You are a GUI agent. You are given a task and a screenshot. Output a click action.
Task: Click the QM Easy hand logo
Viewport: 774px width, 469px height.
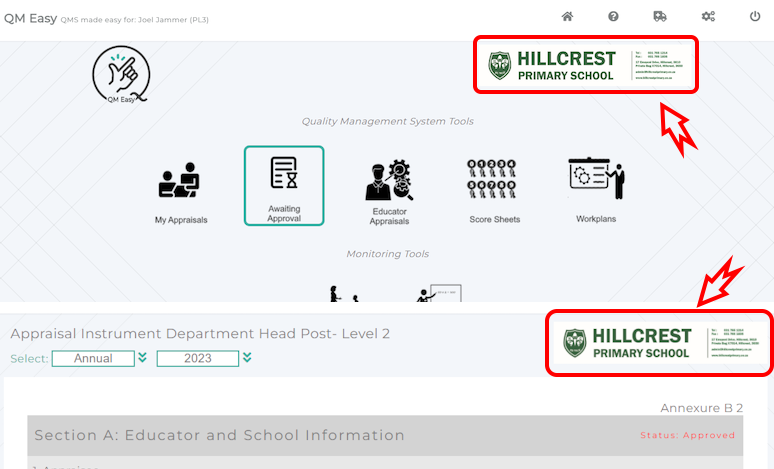coord(121,75)
